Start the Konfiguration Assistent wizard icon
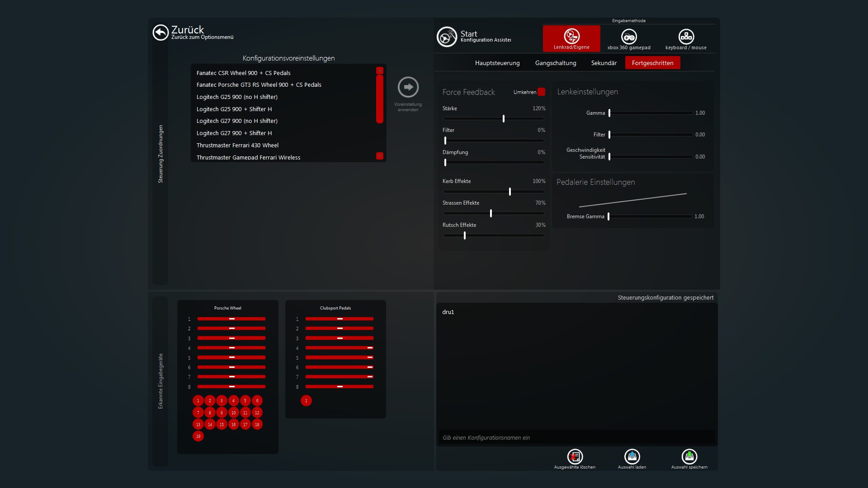This screenshot has height=488, width=868. coord(447,37)
